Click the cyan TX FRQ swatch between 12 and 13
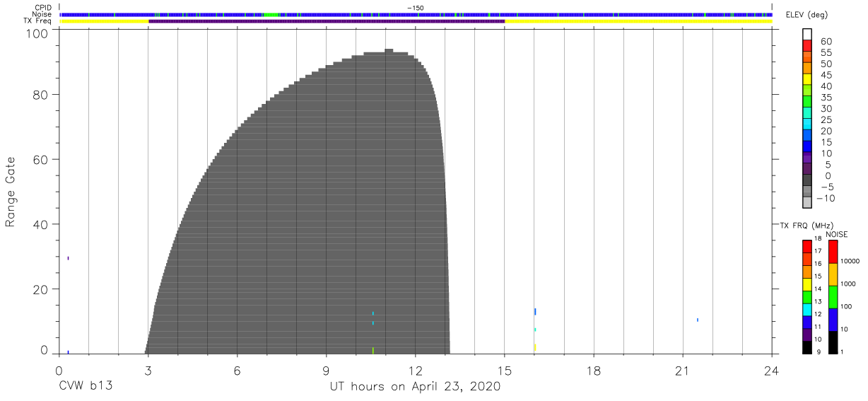The height and width of the screenshot is (401, 868). 807,309
